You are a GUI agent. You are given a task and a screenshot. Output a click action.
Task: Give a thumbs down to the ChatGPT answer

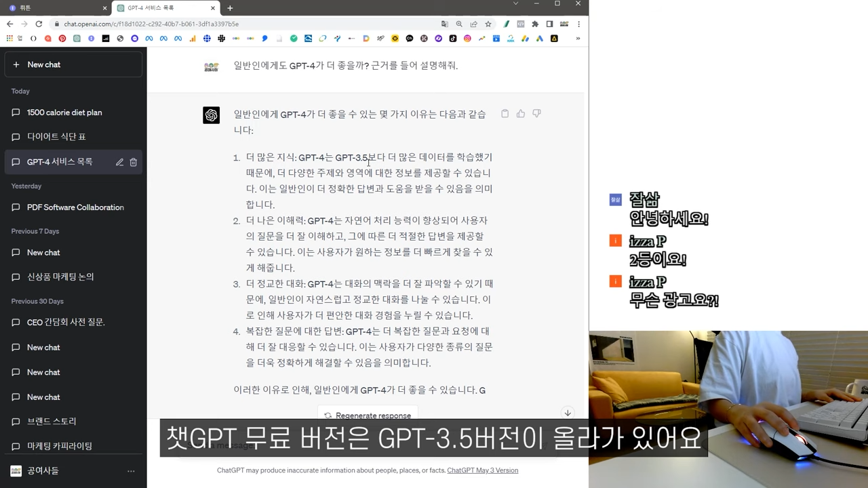pos(536,113)
